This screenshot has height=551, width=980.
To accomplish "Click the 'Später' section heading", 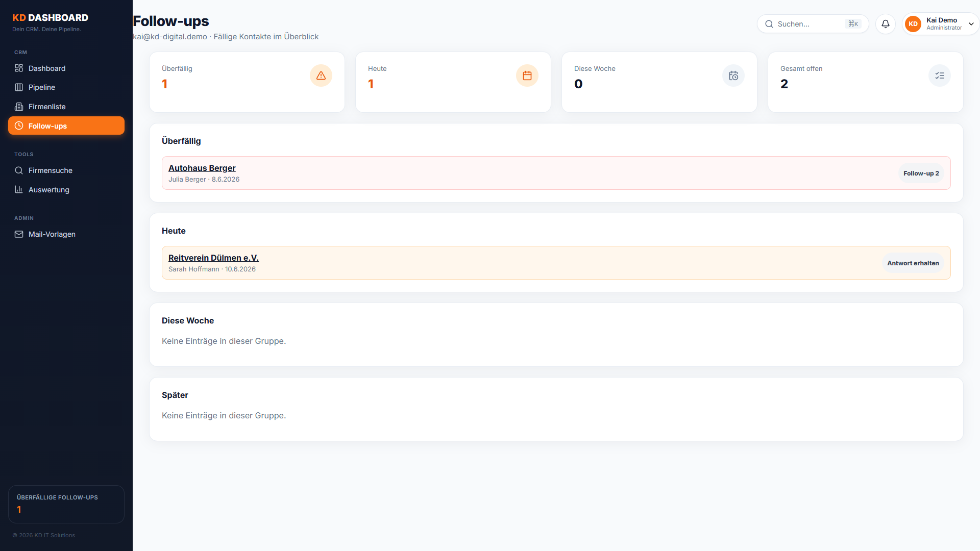I will tap(175, 395).
